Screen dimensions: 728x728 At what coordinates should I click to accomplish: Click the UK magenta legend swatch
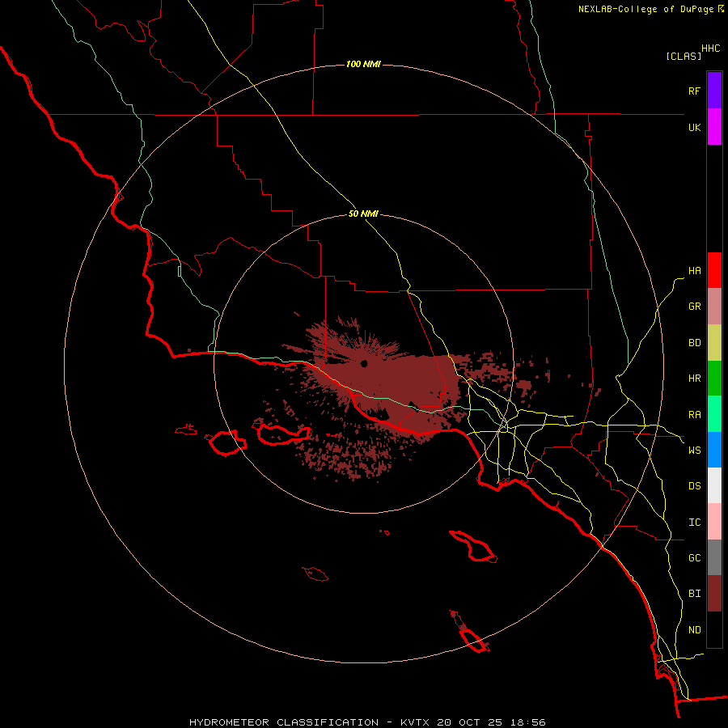(x=714, y=127)
